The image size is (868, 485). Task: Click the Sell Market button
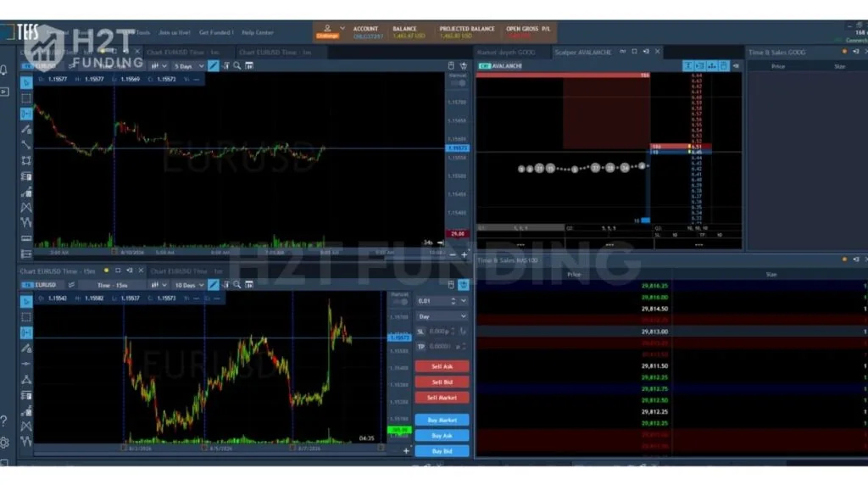tap(442, 398)
